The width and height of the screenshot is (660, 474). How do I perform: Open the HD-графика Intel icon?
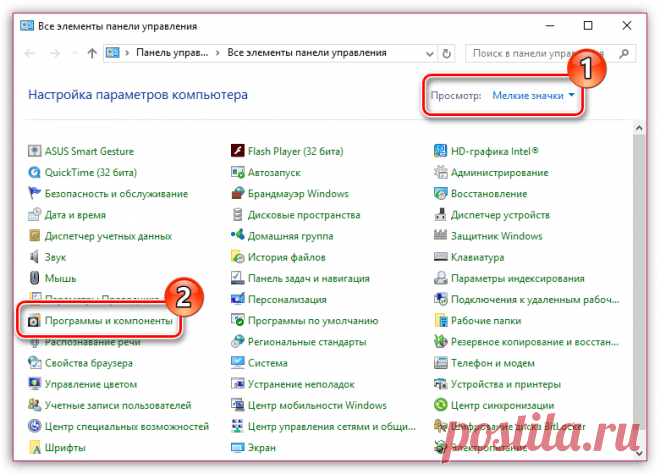[x=442, y=151]
